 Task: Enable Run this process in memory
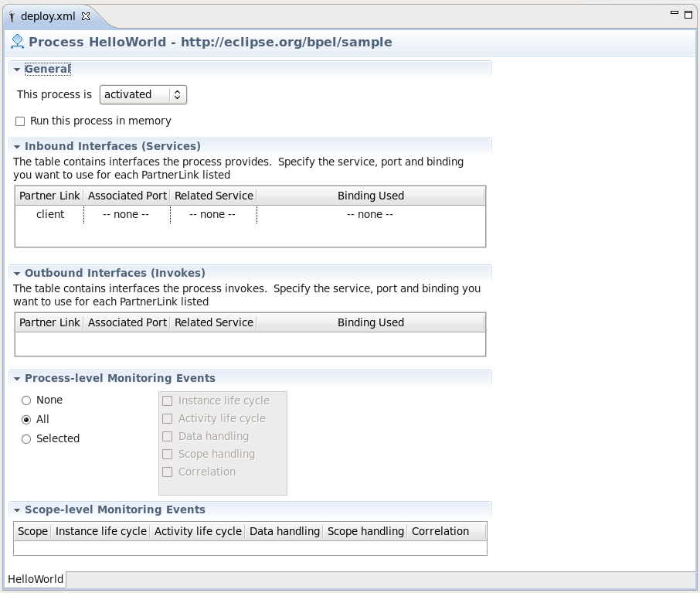(x=19, y=121)
